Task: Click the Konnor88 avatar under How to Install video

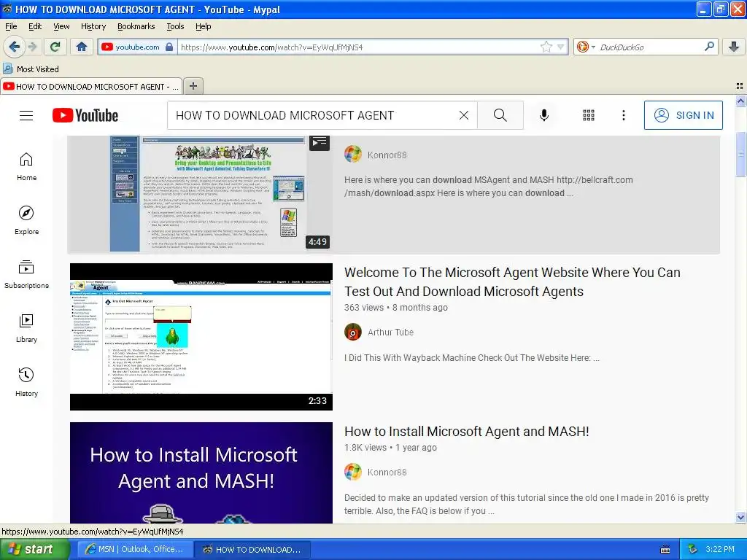Action: 353,472
